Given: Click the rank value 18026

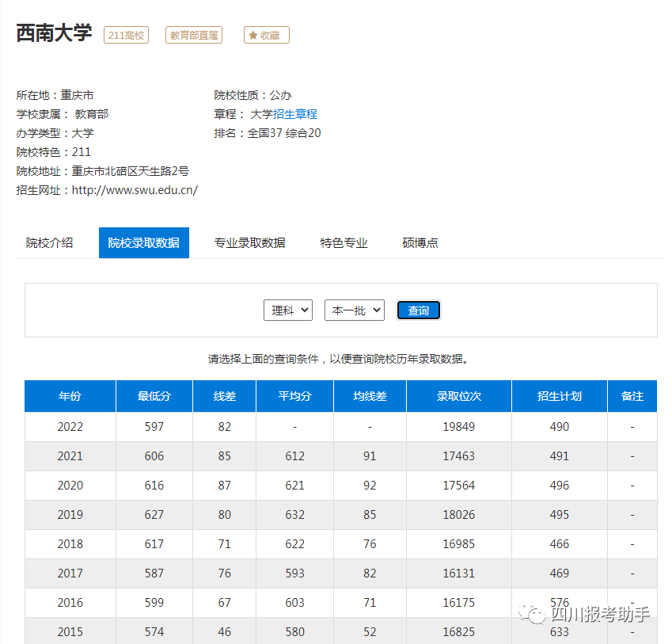Looking at the screenshot, I should click(459, 515).
